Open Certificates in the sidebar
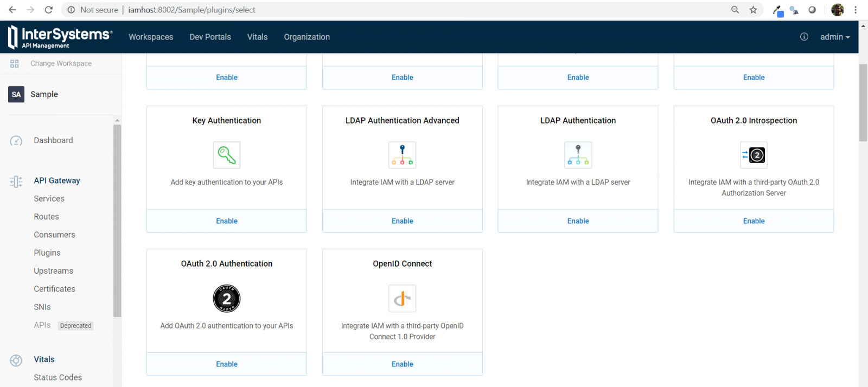Screen dimensions: 868x387 click(x=54, y=289)
